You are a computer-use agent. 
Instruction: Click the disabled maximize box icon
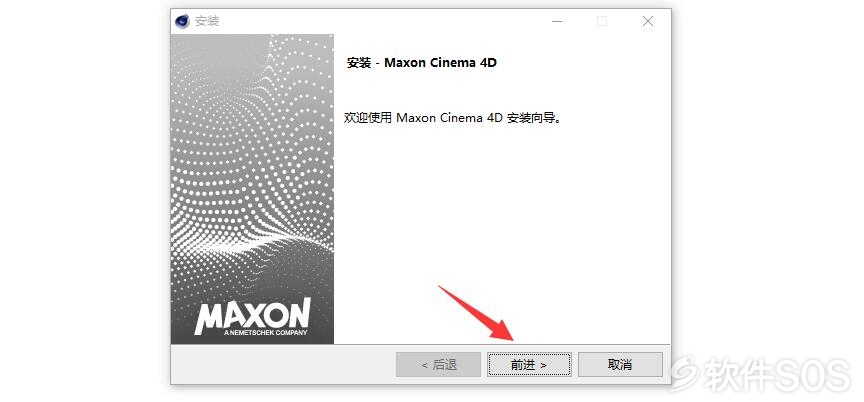coord(602,21)
